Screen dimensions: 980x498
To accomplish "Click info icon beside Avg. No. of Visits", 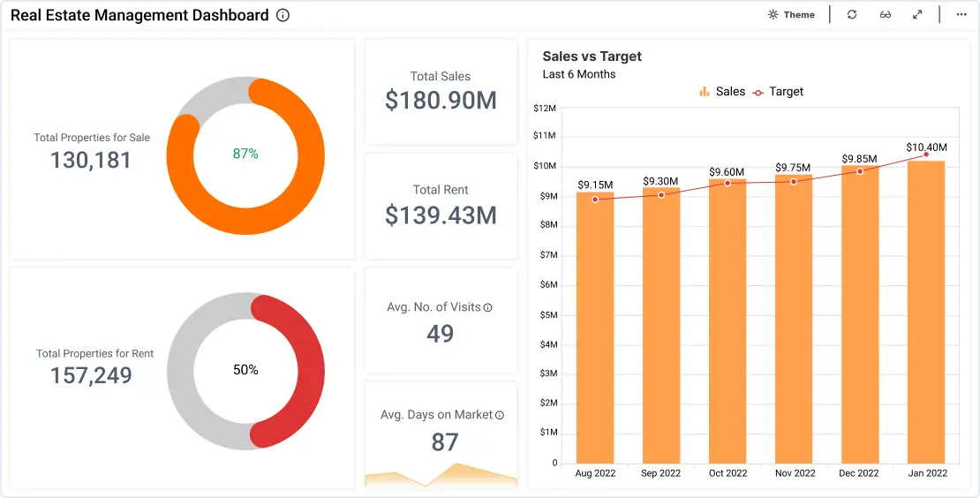I will click(488, 307).
